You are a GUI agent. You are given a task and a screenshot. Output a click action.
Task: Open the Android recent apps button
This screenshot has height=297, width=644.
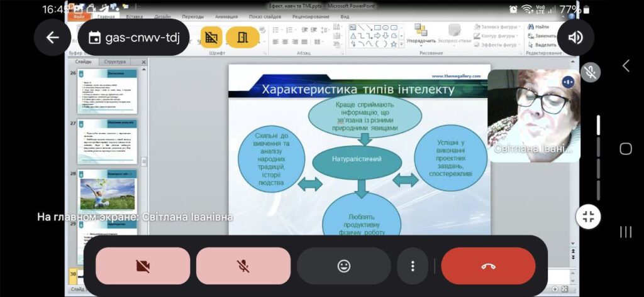pos(625,232)
